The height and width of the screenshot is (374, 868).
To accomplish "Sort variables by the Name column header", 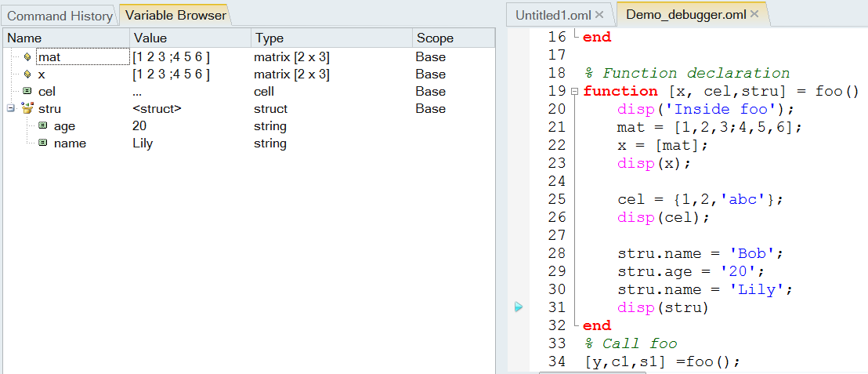I will point(67,38).
